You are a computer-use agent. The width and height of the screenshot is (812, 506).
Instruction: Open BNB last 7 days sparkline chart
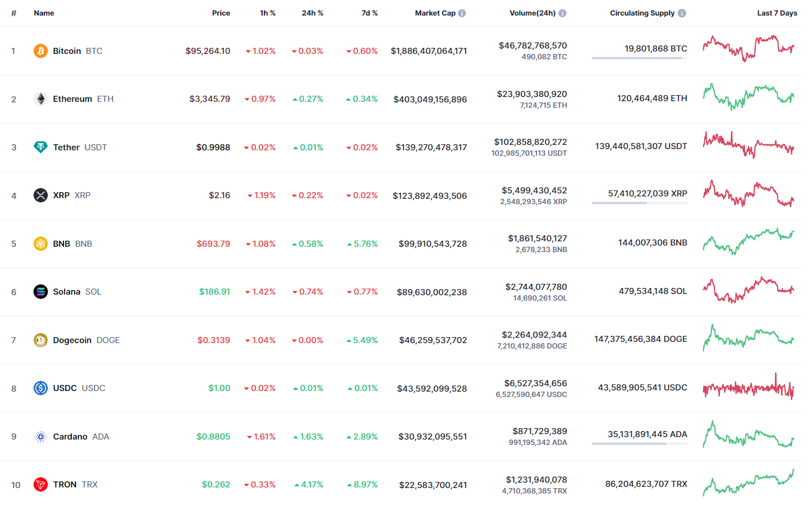749,241
